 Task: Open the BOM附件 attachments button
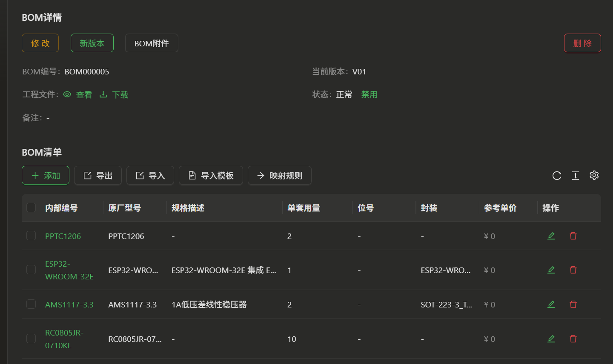tap(152, 43)
